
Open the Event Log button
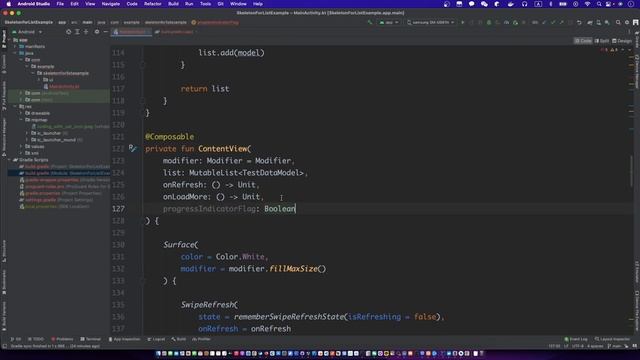(576, 339)
